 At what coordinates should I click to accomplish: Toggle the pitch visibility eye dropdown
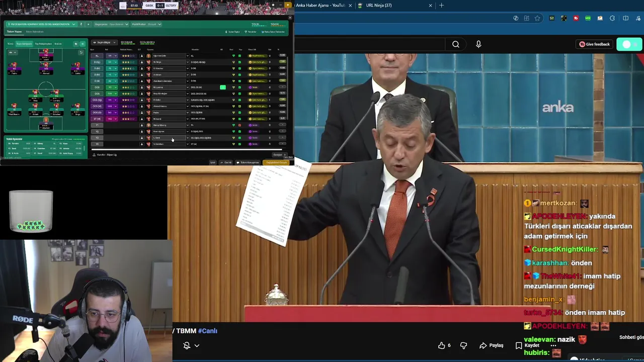coord(13,52)
